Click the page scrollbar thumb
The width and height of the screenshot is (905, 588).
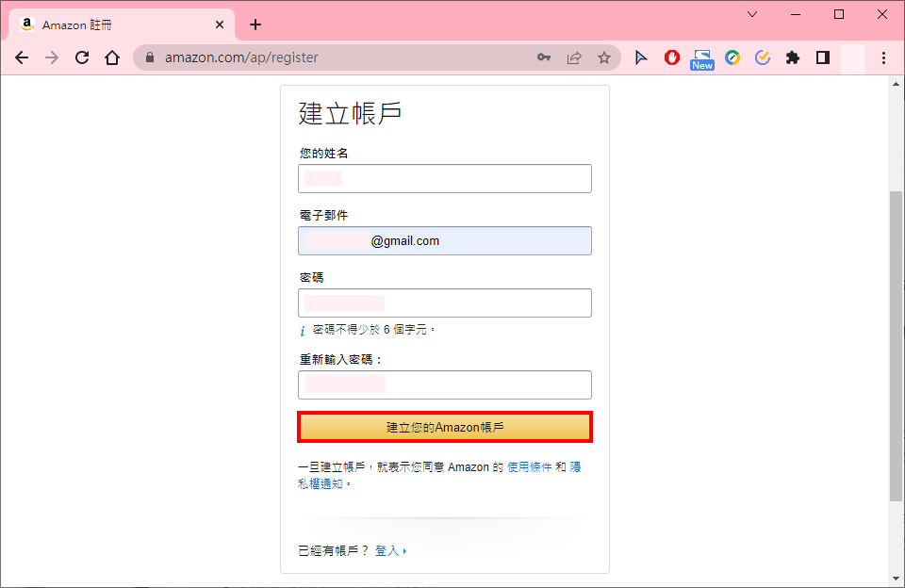896,346
